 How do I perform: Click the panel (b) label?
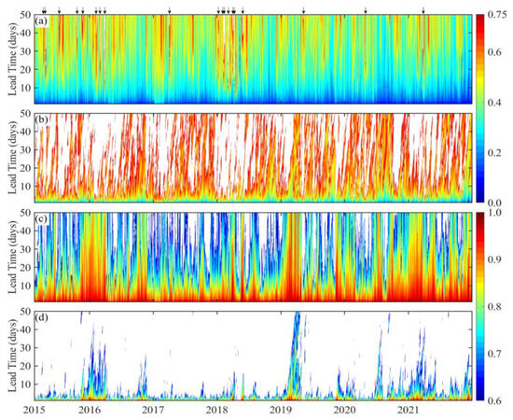pos(42,119)
